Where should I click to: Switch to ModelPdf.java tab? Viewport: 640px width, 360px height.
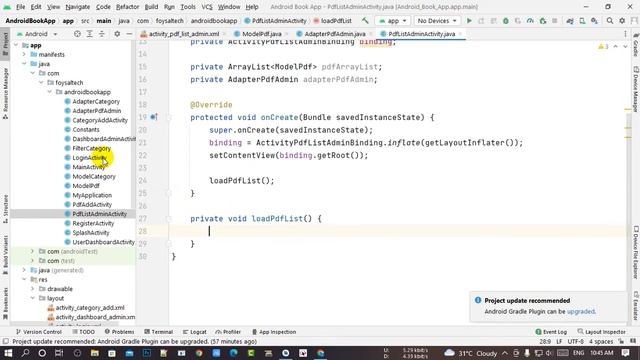point(261,34)
